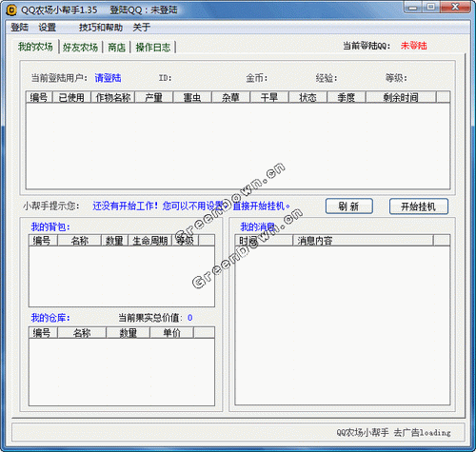
Task: Click the 产量 column header
Action: click(154, 97)
